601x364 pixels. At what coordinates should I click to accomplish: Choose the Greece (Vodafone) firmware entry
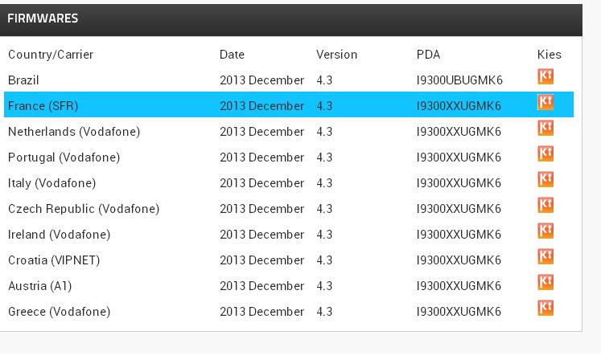tap(289, 311)
